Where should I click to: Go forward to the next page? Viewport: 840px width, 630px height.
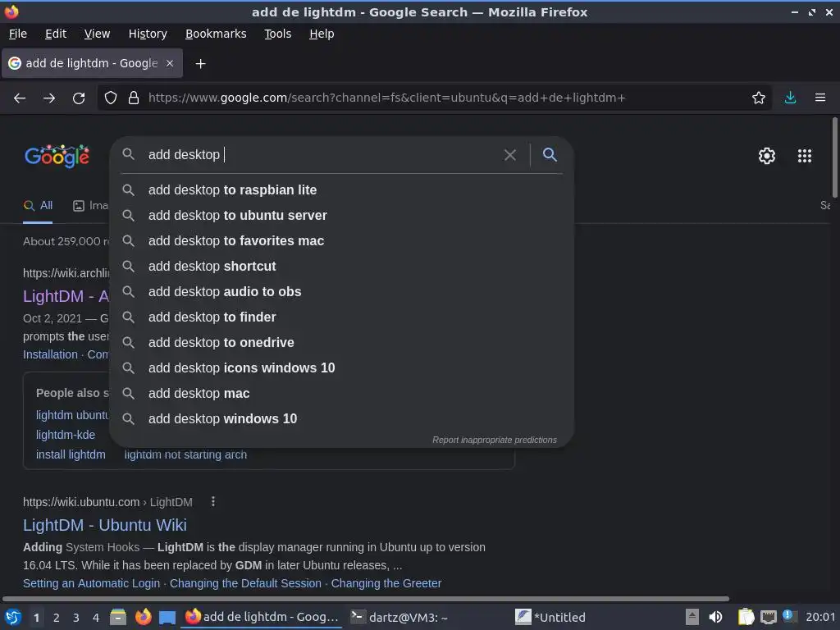click(48, 98)
